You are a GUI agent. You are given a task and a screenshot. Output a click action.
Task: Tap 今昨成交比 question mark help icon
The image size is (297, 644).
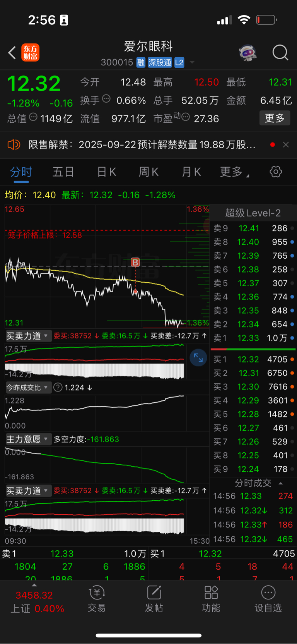[58, 388]
